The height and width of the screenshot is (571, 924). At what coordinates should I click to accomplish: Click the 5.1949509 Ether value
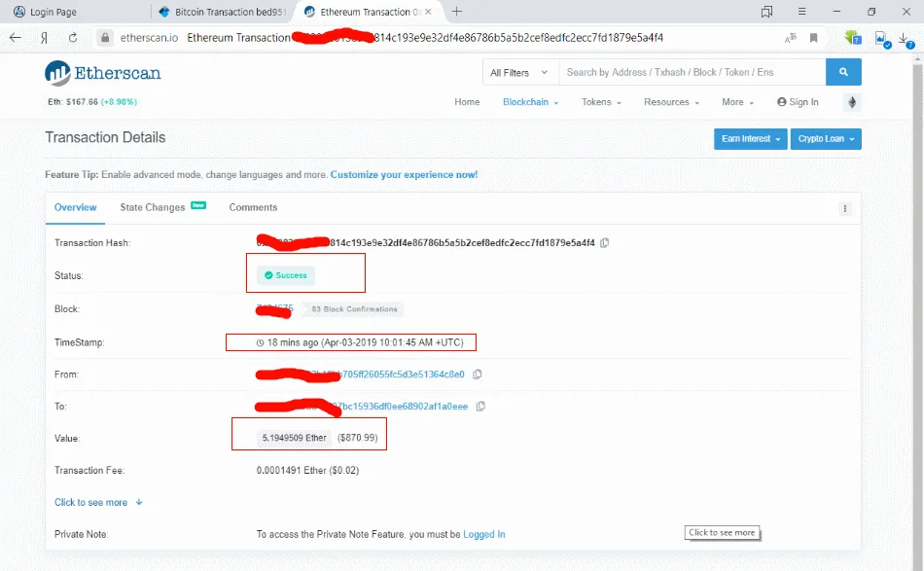click(294, 438)
